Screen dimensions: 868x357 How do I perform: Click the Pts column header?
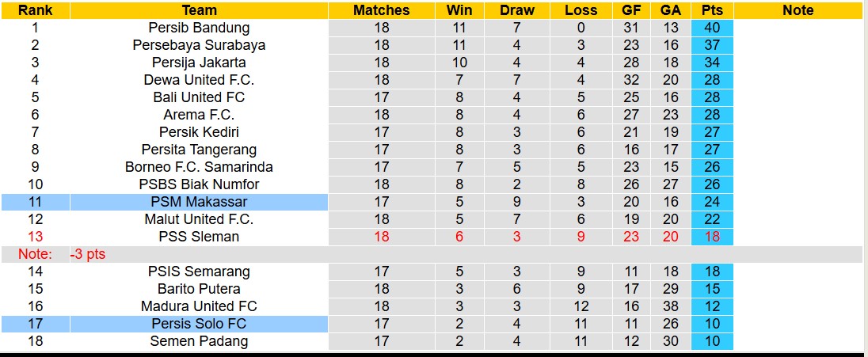[711, 10]
